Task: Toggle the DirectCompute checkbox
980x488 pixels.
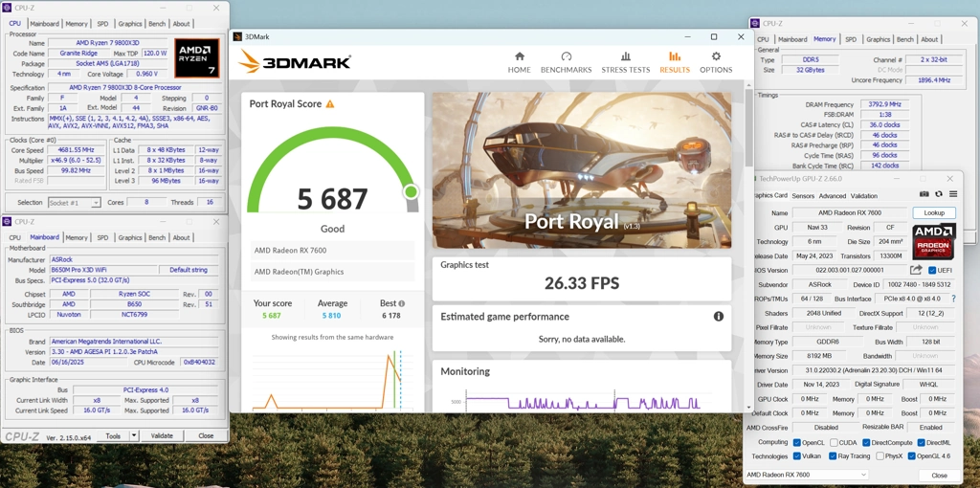Action: (866, 442)
